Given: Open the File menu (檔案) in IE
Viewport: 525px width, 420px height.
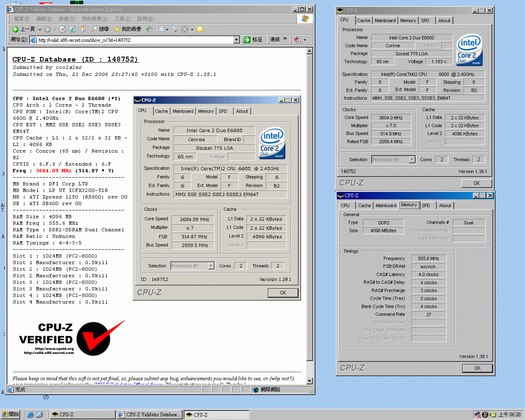Looking at the screenshot, I should pos(22,19).
